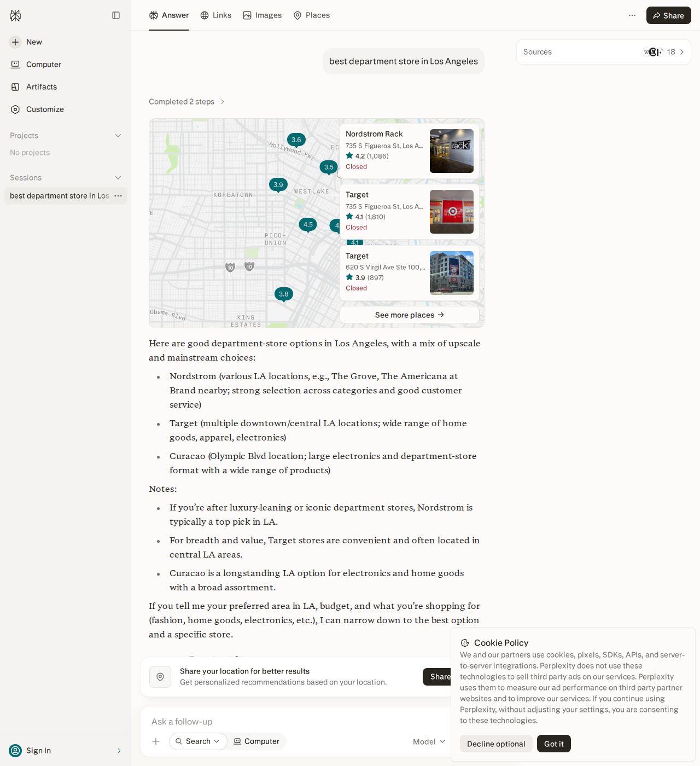Image resolution: width=700 pixels, height=766 pixels.
Task: Click the plus attachment icon in follow-up box
Action: [x=156, y=741]
